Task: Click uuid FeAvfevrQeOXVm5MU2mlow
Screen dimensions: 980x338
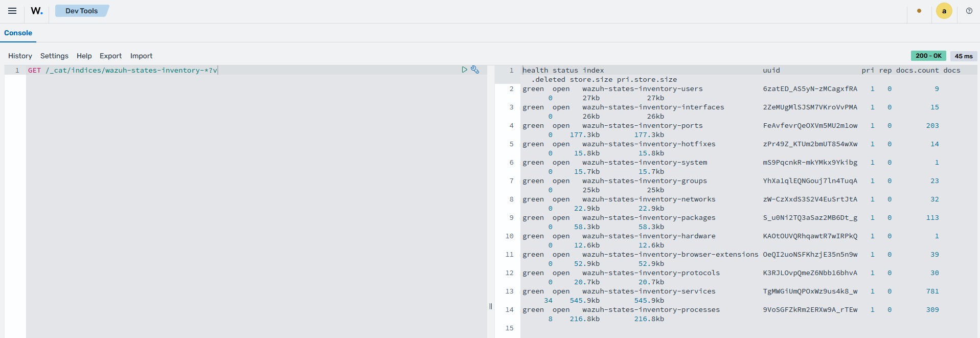Action: coord(810,125)
